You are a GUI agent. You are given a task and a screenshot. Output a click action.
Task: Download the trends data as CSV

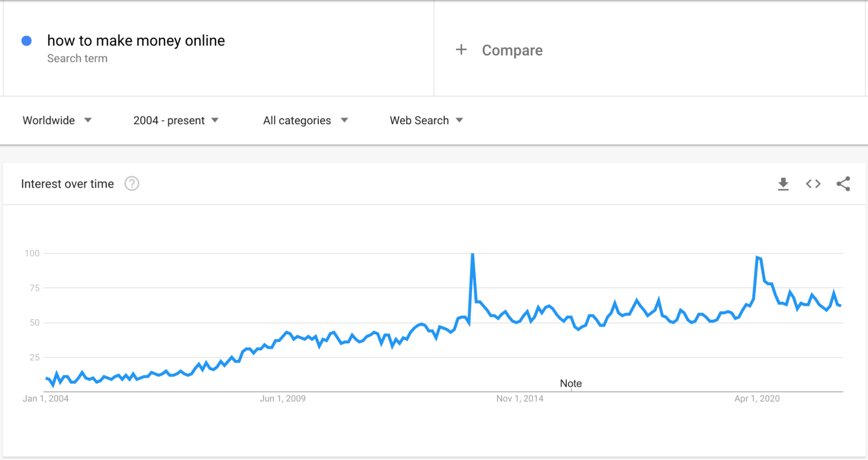[783, 184]
